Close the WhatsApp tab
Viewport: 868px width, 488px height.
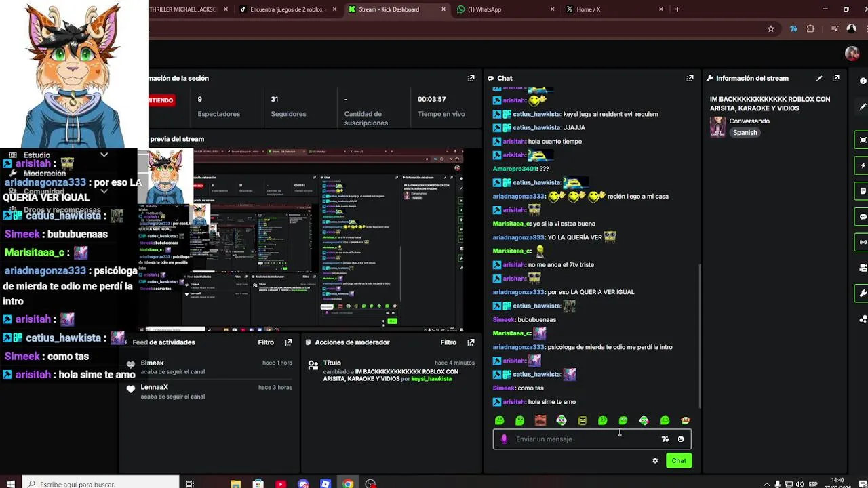[553, 9]
